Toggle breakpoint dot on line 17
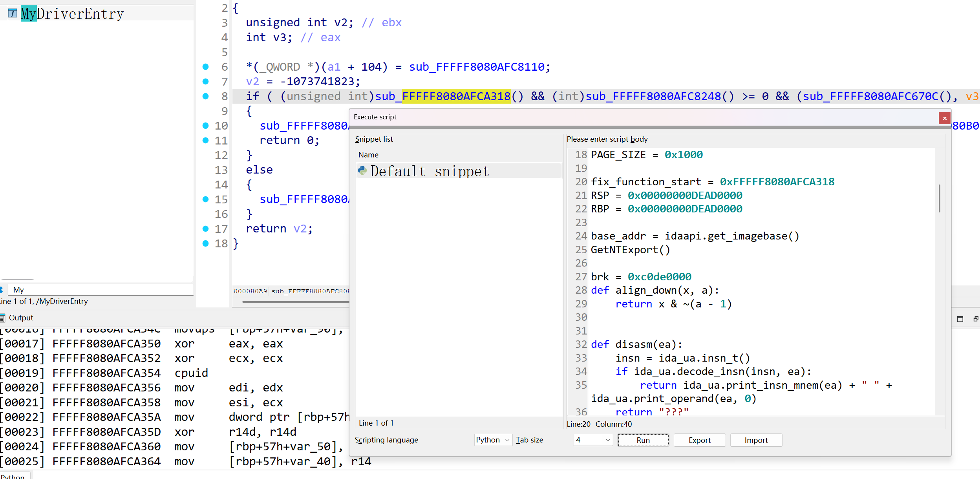The height and width of the screenshot is (479, 980). [x=205, y=229]
